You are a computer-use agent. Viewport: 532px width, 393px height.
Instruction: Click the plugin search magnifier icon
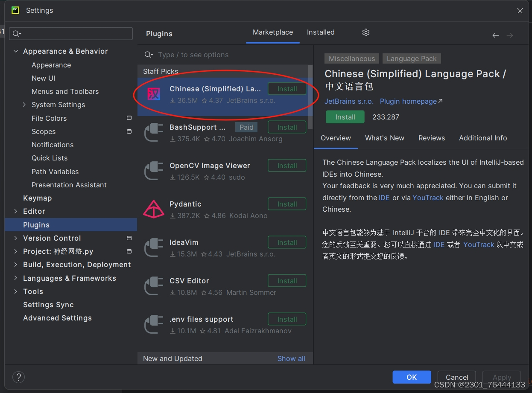pos(149,55)
